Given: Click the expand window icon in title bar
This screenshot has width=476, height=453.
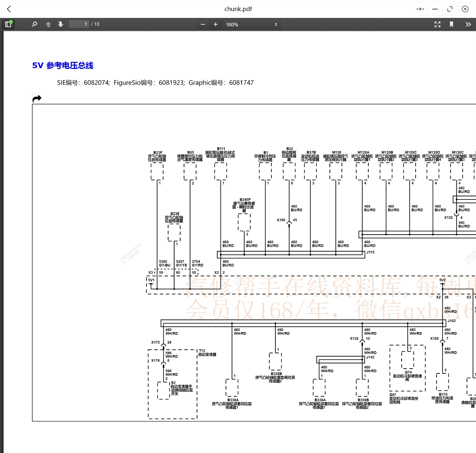Looking at the screenshot, I should (450, 9).
